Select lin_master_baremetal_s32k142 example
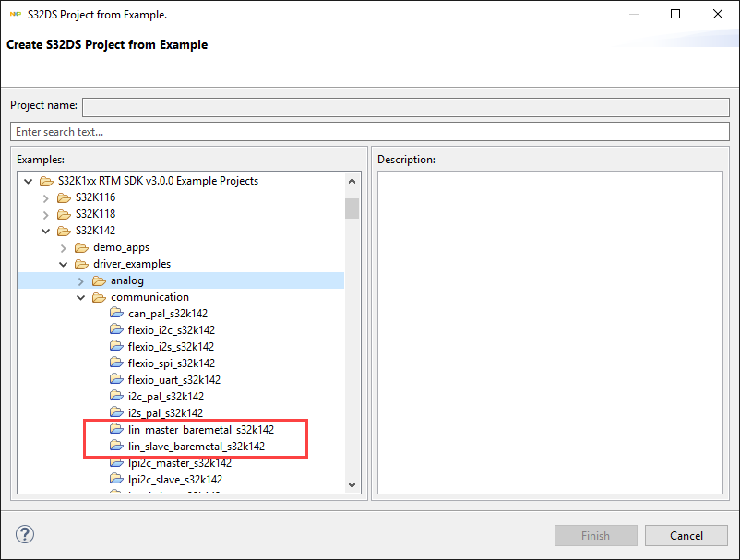This screenshot has width=740, height=560. coord(201,429)
